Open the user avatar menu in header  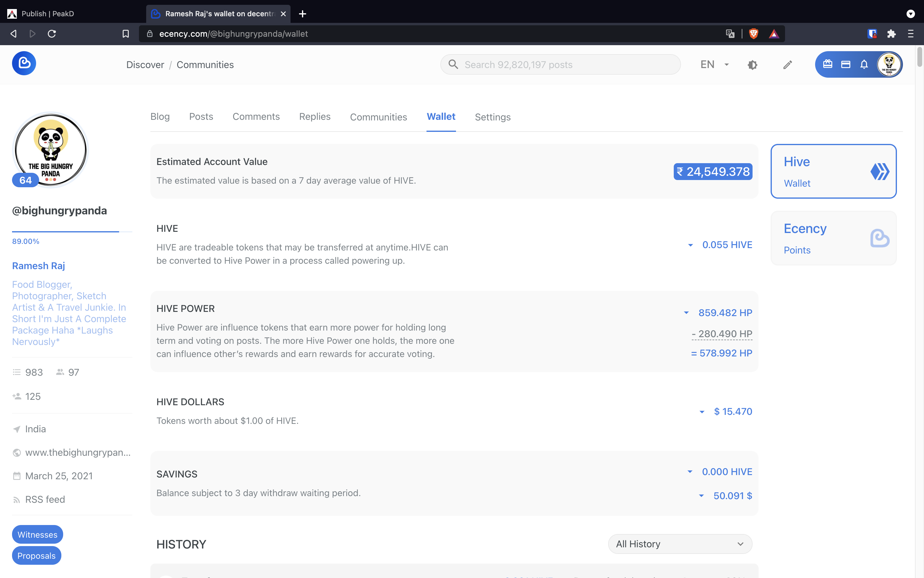pyautogui.click(x=889, y=64)
